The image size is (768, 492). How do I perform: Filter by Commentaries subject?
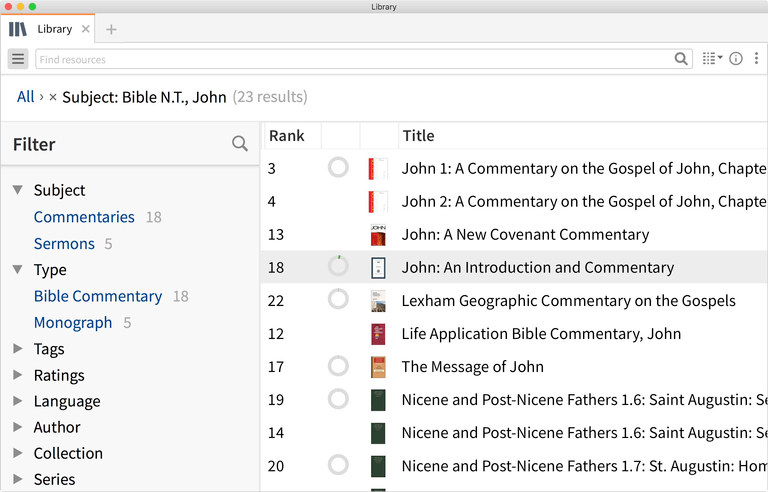[x=84, y=217]
